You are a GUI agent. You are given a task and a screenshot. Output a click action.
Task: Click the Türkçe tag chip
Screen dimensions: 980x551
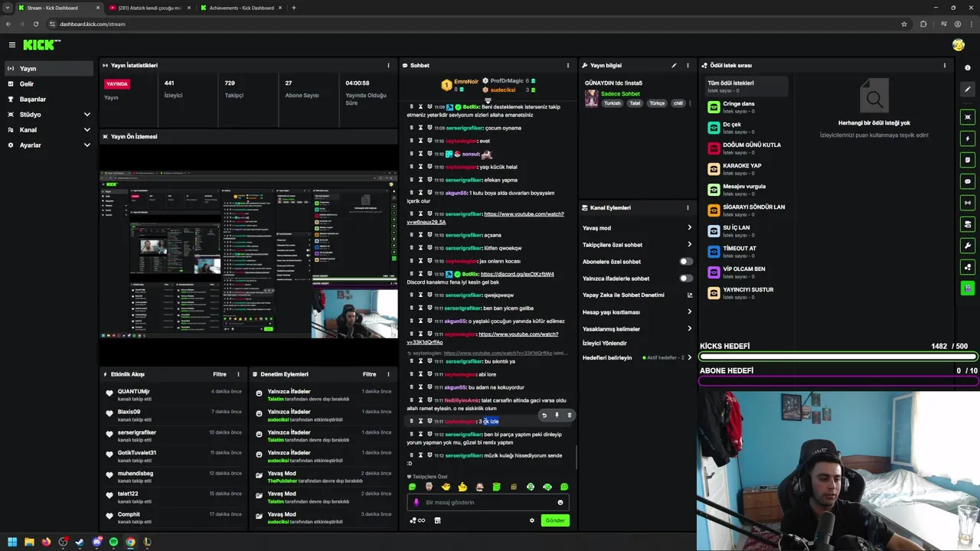[x=657, y=103]
